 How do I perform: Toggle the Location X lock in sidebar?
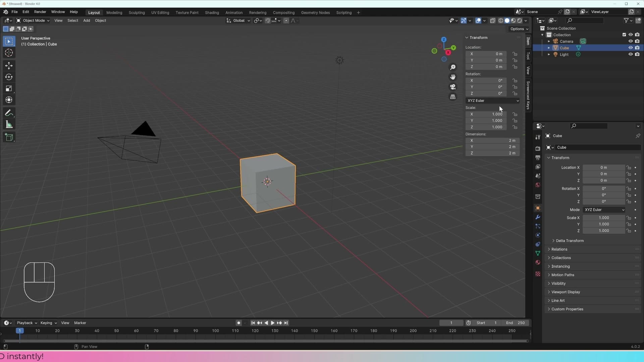point(515,54)
